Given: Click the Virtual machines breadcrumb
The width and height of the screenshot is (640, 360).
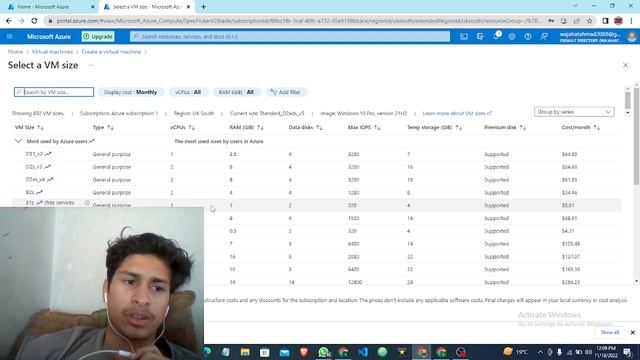Looking at the screenshot, I should pyautogui.click(x=52, y=52).
